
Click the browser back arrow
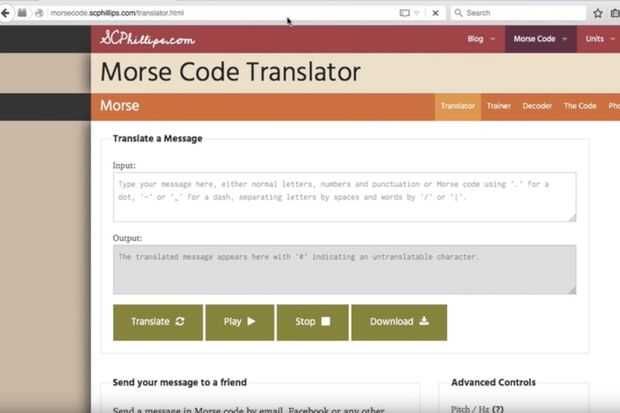5,13
